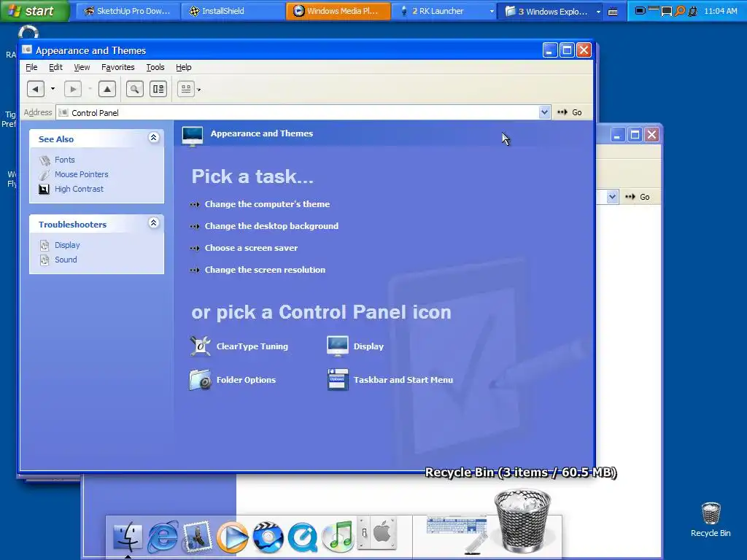747x560 pixels.
Task: Click the on-screen keyboard taskbar icon
Action: [613, 12]
